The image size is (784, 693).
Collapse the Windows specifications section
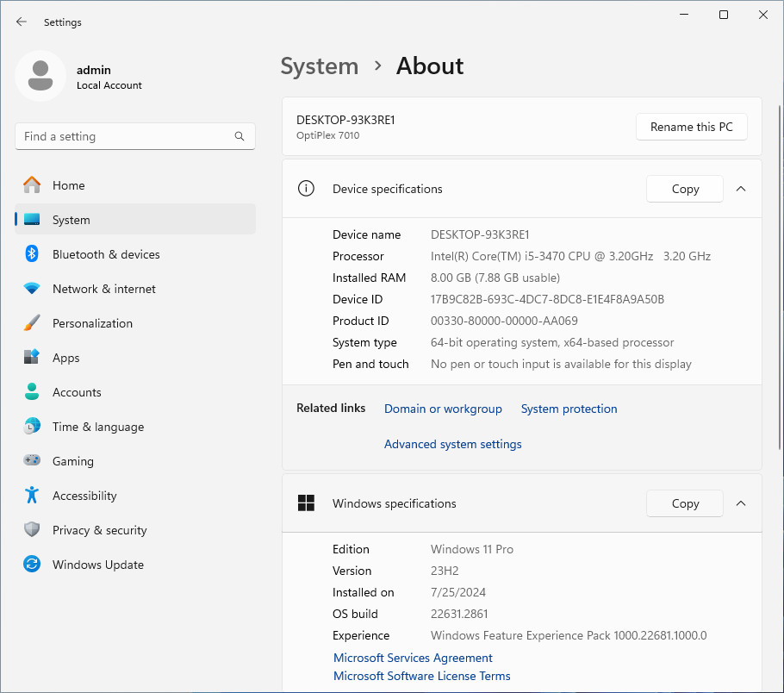(741, 503)
